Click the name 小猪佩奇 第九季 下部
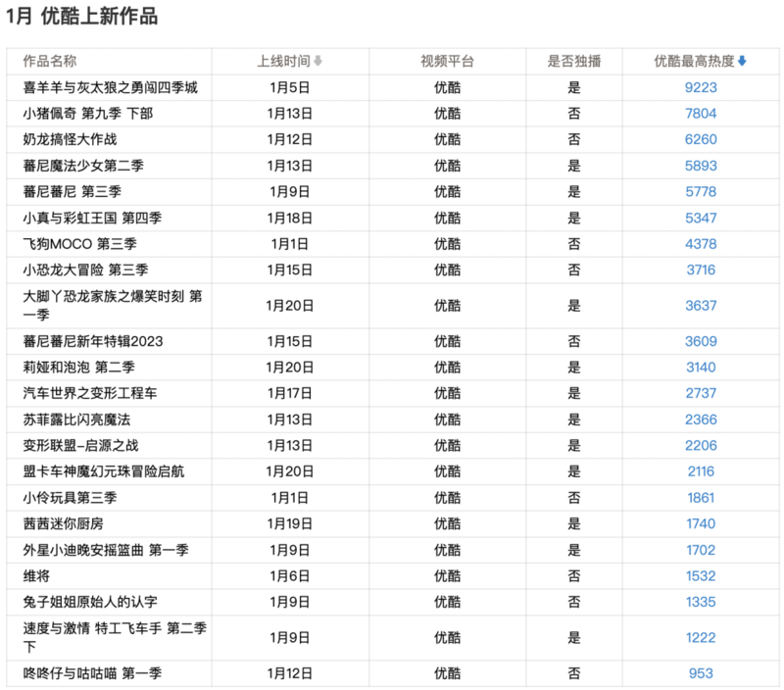Viewport: 784px width, 690px height. click(x=88, y=114)
